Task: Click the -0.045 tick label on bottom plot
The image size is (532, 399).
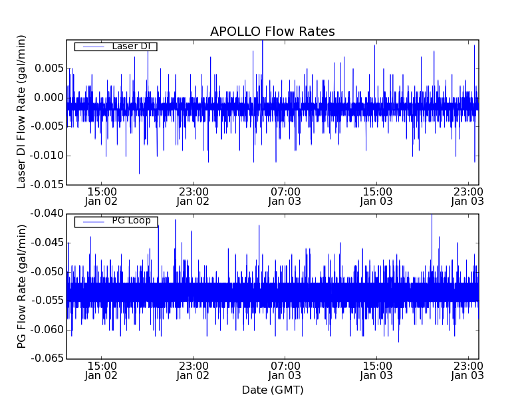Action: (x=47, y=243)
